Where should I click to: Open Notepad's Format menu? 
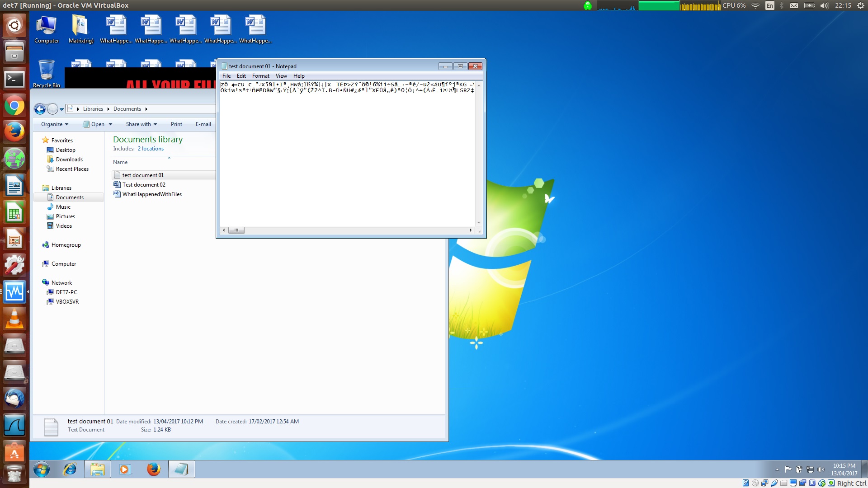(260, 76)
